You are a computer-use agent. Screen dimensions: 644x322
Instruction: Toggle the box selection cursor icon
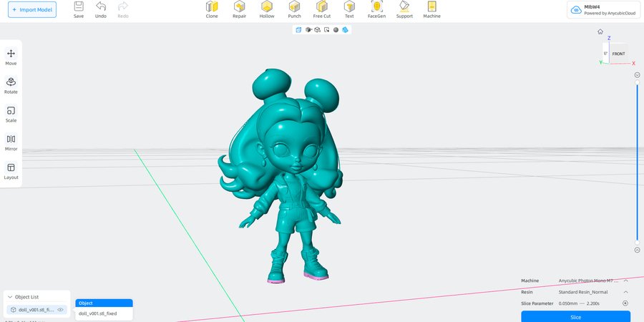point(326,29)
